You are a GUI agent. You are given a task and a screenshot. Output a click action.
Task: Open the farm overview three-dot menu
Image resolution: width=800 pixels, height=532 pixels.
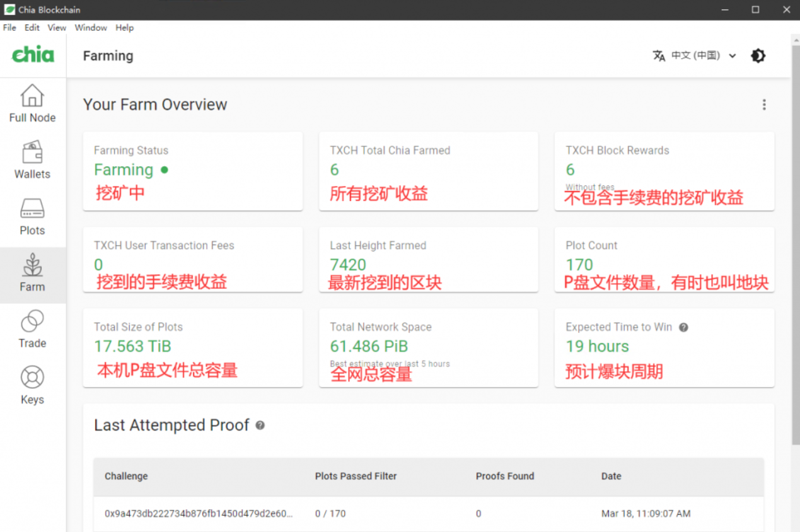[x=764, y=105]
